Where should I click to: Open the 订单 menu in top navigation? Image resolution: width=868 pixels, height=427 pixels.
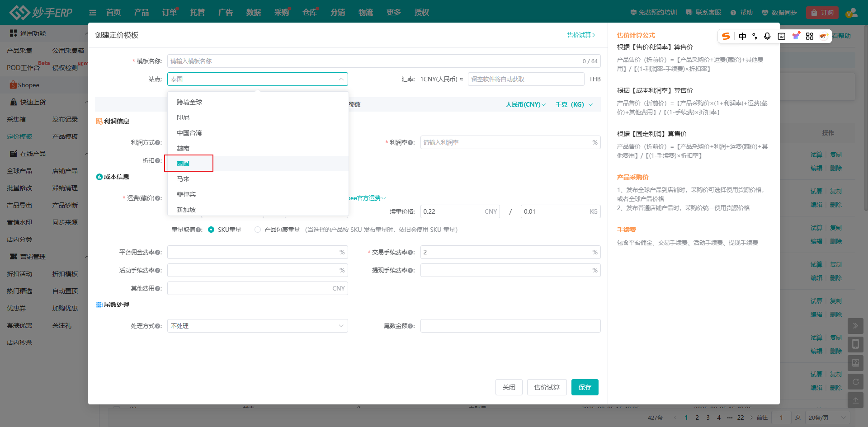170,13
